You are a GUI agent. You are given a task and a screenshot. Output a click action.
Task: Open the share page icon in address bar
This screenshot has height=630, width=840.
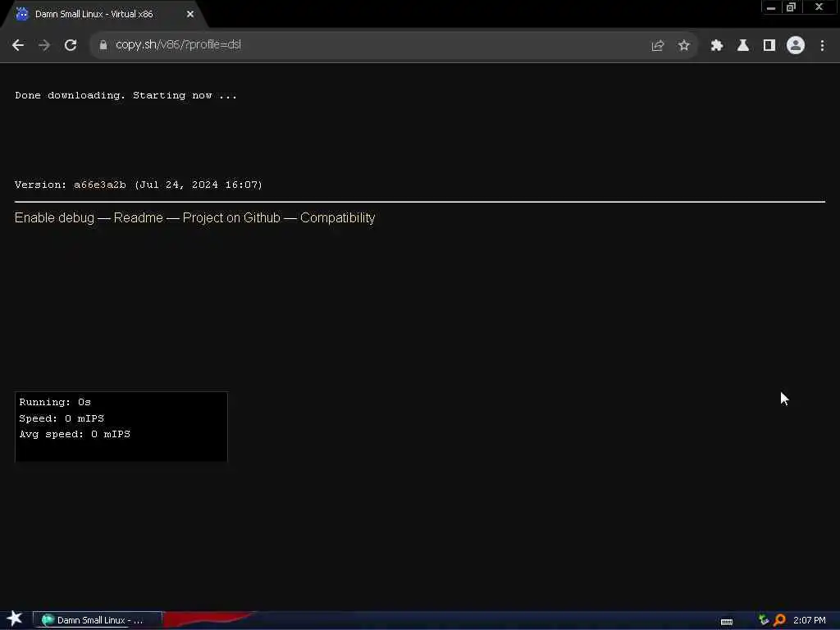point(658,46)
